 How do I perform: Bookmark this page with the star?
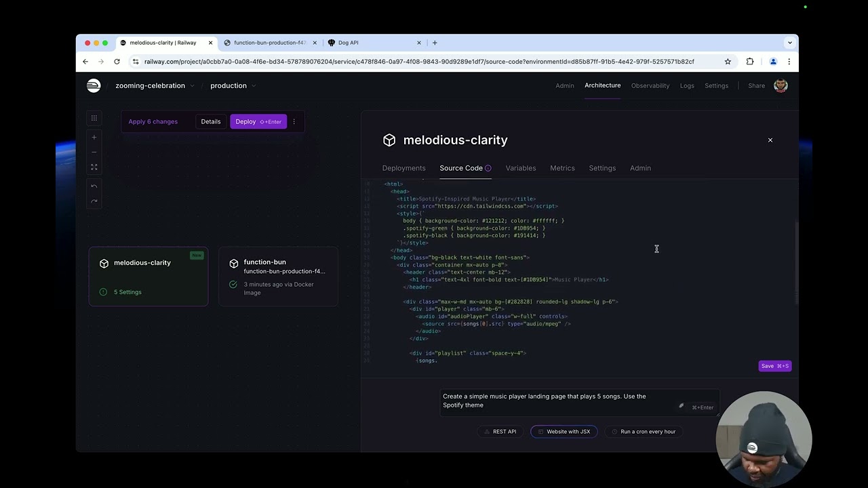[x=728, y=62]
